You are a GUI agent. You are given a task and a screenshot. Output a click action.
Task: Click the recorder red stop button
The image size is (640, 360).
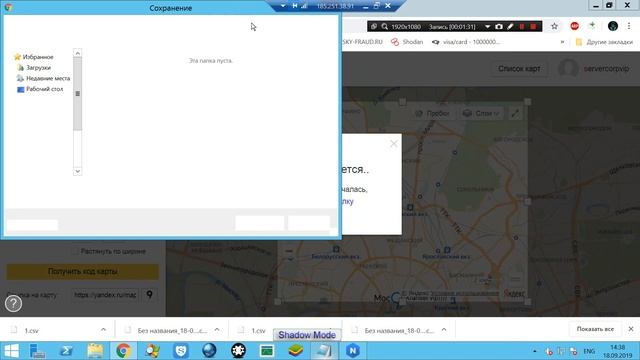pyautogui.click(x=533, y=27)
